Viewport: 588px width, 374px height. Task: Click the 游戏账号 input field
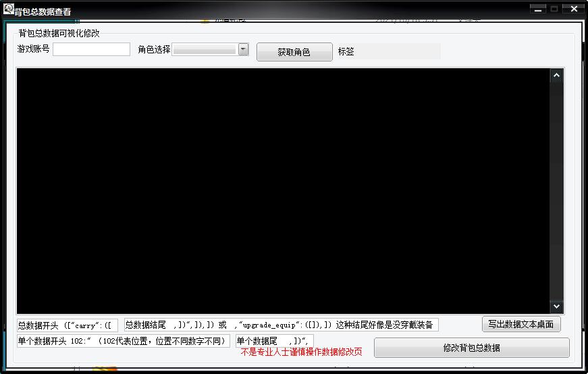pyautogui.click(x=91, y=49)
